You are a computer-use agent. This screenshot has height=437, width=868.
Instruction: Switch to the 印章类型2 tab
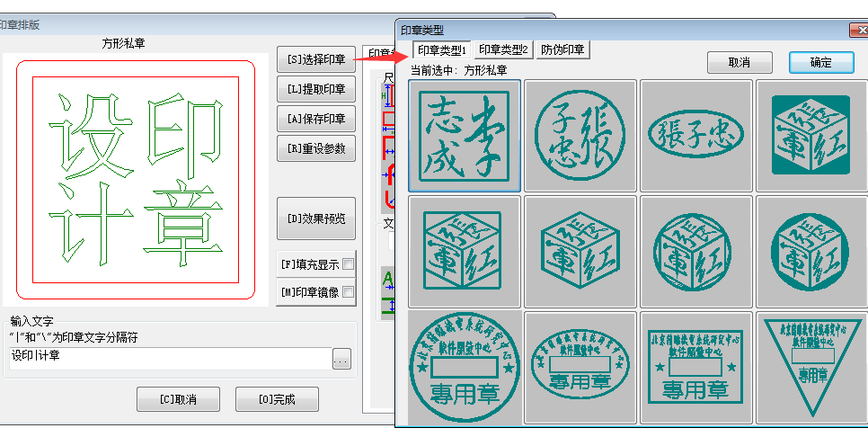tap(503, 49)
